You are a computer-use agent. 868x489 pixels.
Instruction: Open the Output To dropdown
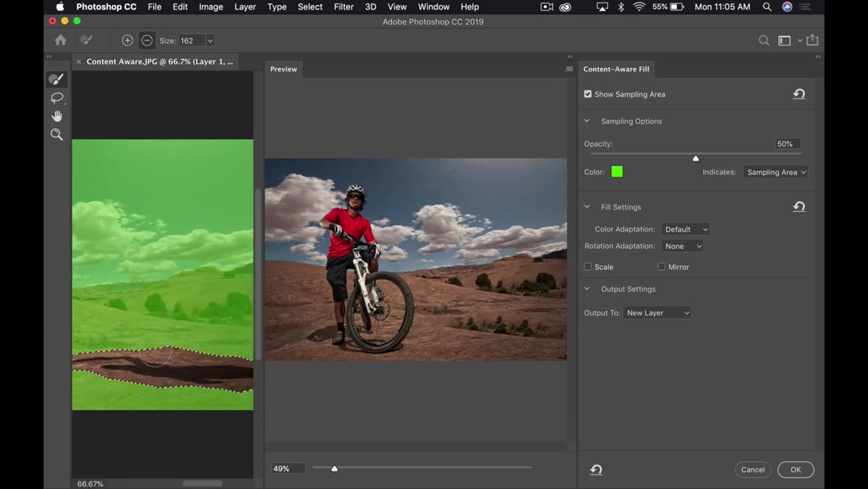[x=658, y=312]
